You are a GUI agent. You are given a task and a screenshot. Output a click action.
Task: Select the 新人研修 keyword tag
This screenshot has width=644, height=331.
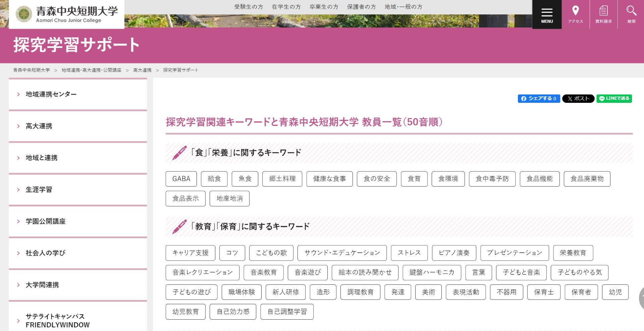(286, 292)
